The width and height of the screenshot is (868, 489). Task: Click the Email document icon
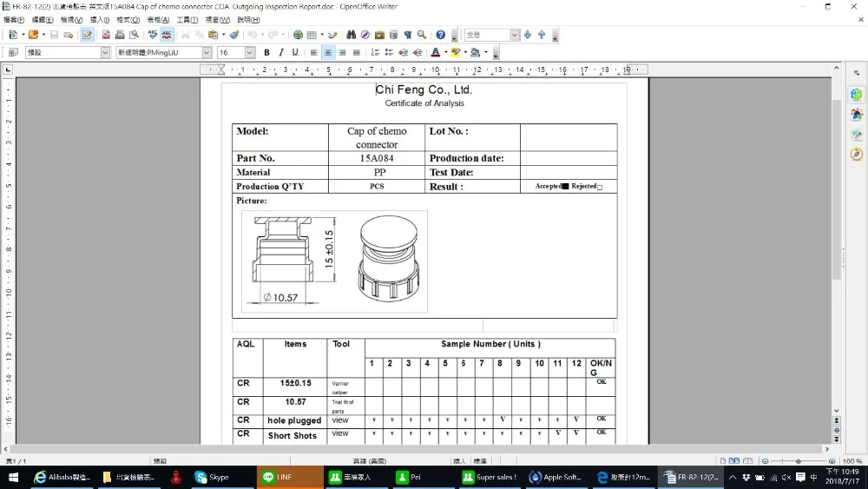click(68, 35)
